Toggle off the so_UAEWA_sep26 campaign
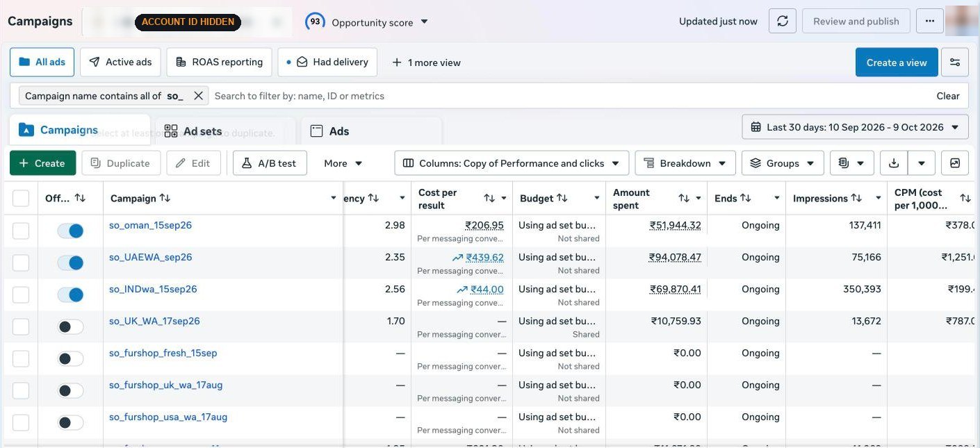This screenshot has height=448, width=980. (x=70, y=263)
